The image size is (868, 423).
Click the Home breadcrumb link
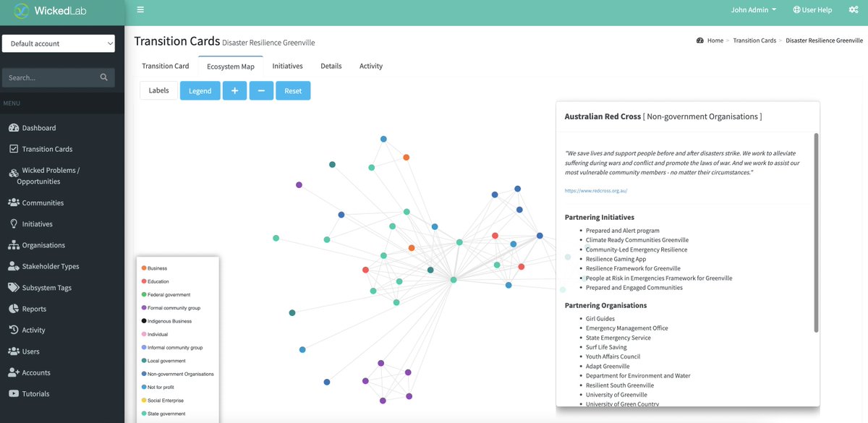[715, 40]
